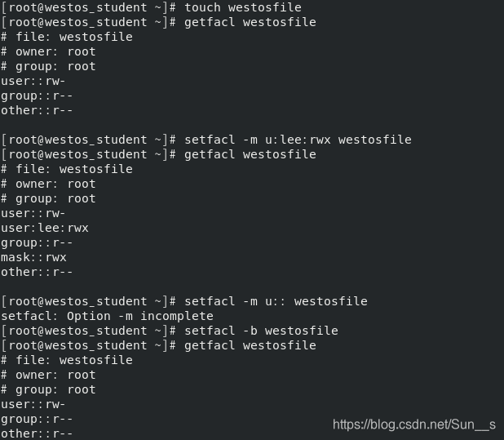Click the last 'user::rw-' output line

tap(33, 404)
